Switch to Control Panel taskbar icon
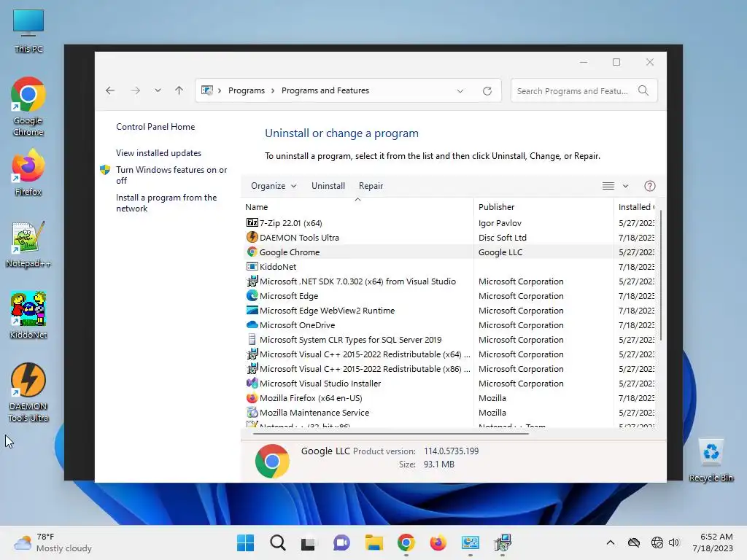747x560 pixels. (x=471, y=542)
